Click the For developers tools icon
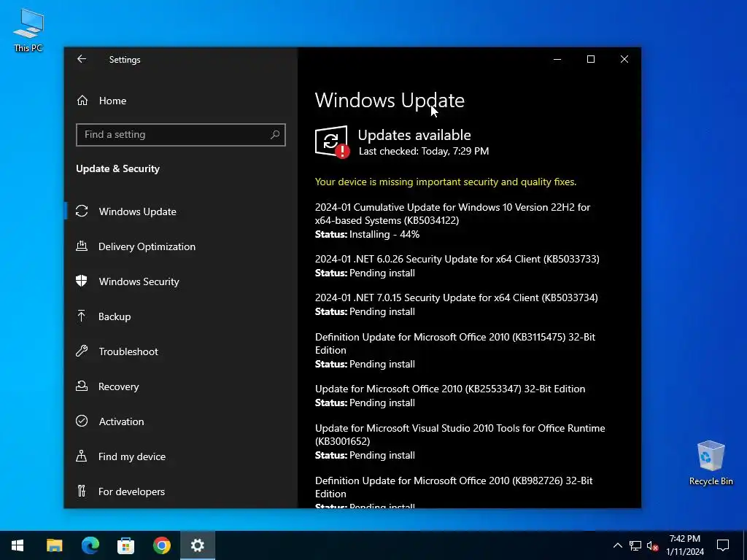 coord(82,491)
